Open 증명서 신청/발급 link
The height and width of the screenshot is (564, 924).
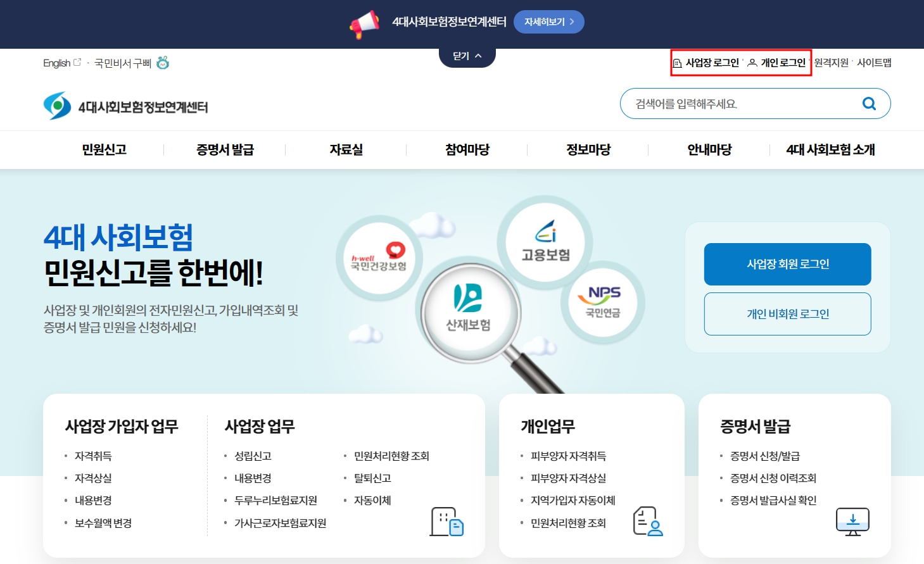pos(764,456)
